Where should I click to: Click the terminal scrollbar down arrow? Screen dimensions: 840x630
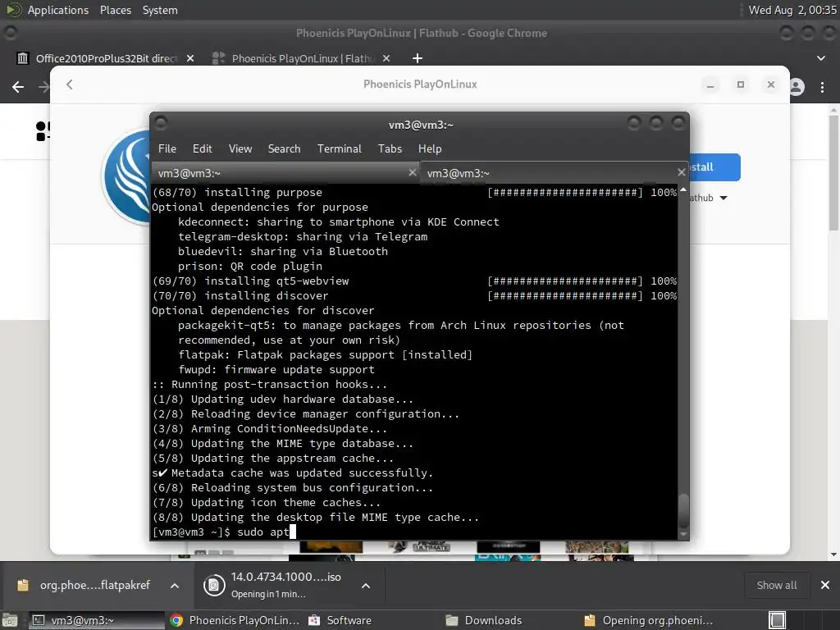point(683,533)
